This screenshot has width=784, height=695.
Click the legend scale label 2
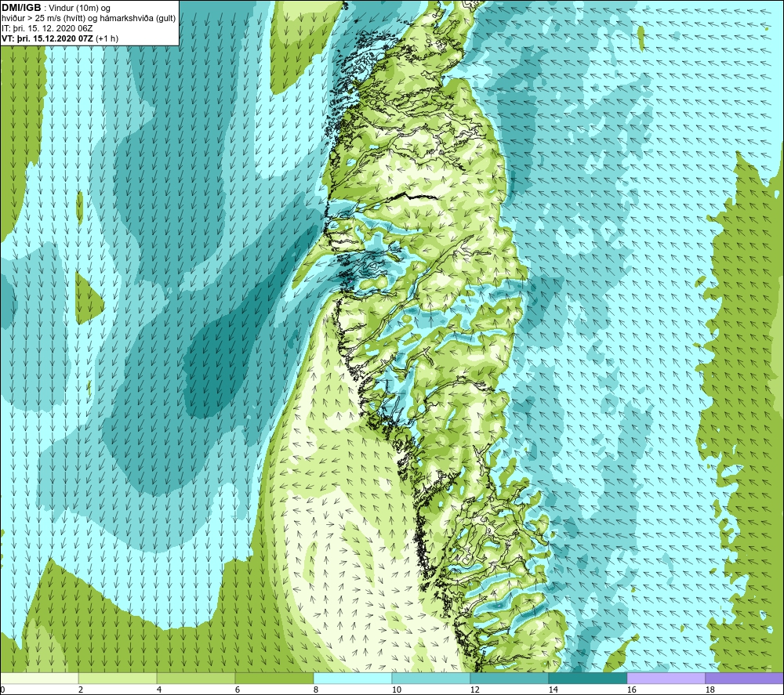point(81,690)
